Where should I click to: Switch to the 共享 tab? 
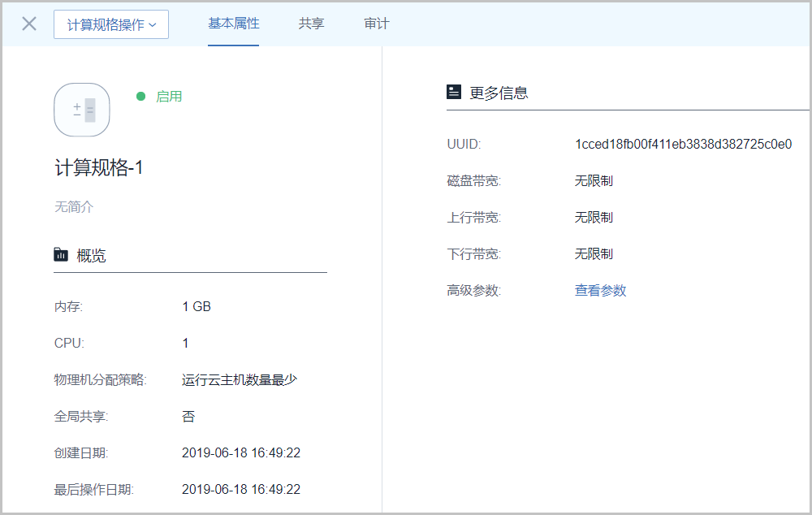point(311,24)
